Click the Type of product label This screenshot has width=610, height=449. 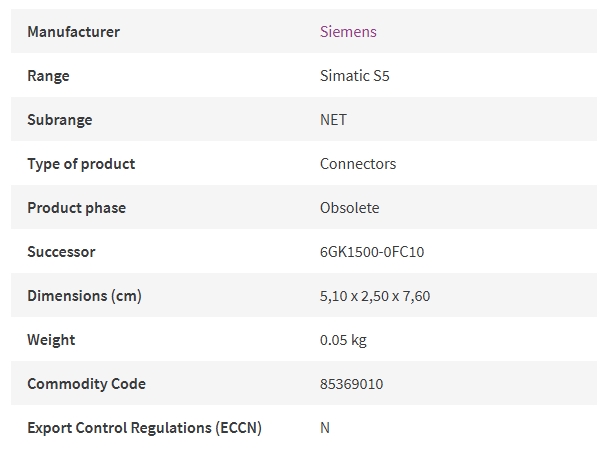coord(81,163)
